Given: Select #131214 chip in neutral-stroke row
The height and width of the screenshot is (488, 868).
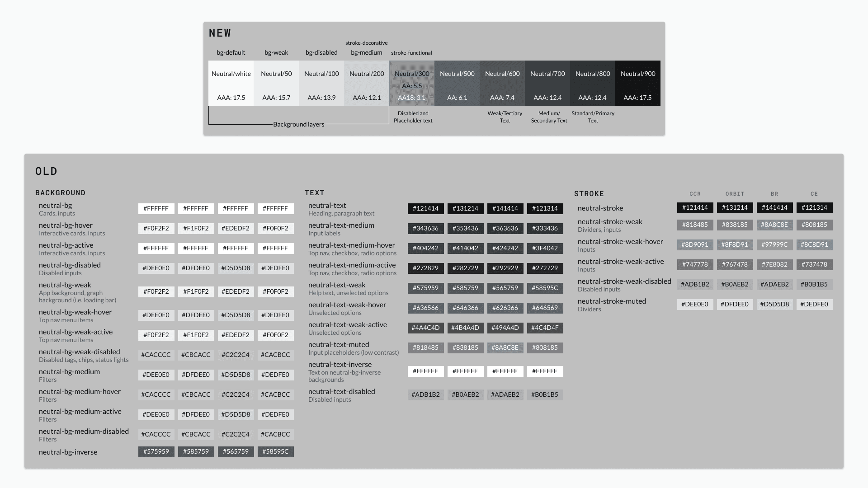Looking at the screenshot, I should pyautogui.click(x=735, y=208).
